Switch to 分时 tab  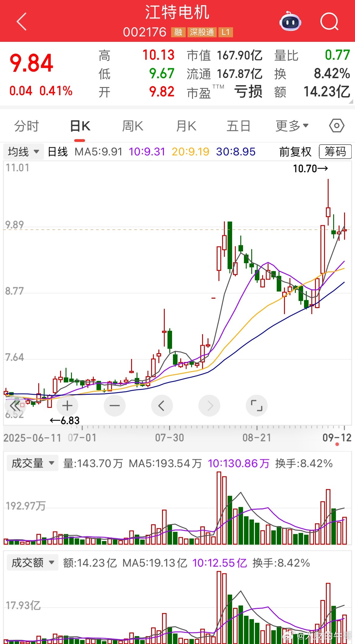[x=27, y=126]
